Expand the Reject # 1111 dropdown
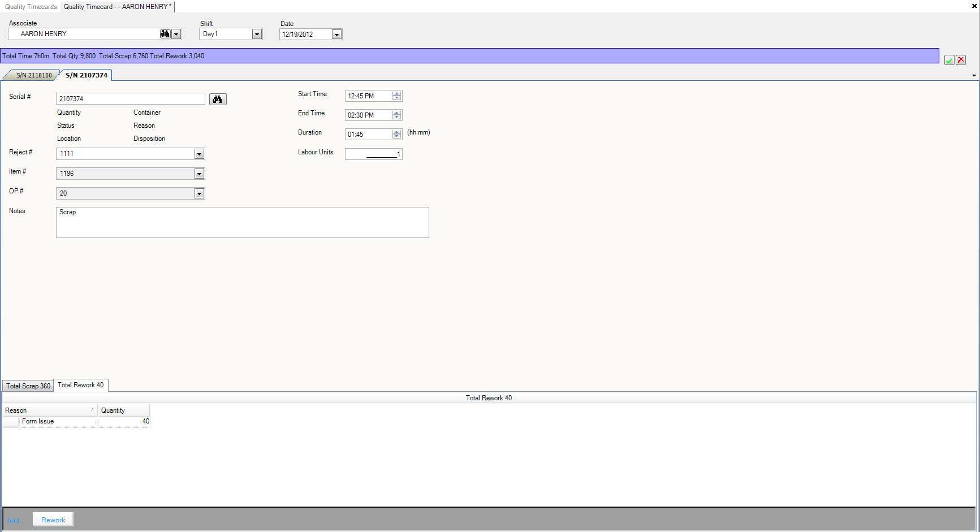This screenshot has width=980, height=532. tap(199, 154)
